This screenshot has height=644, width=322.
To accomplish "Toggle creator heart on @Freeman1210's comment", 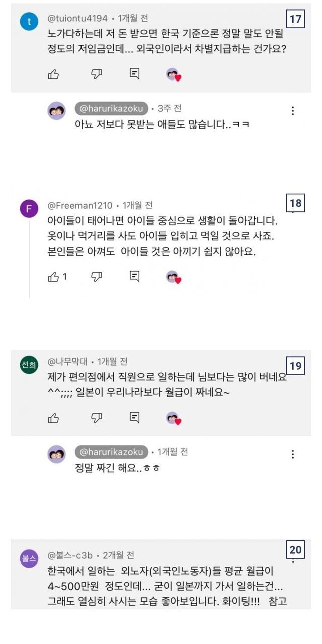I will pos(173,277).
